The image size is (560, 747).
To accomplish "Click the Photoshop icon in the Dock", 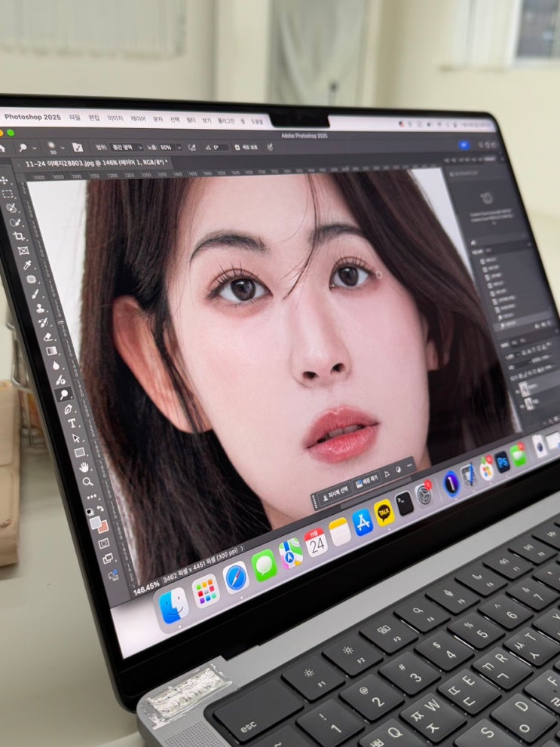I will [x=502, y=462].
